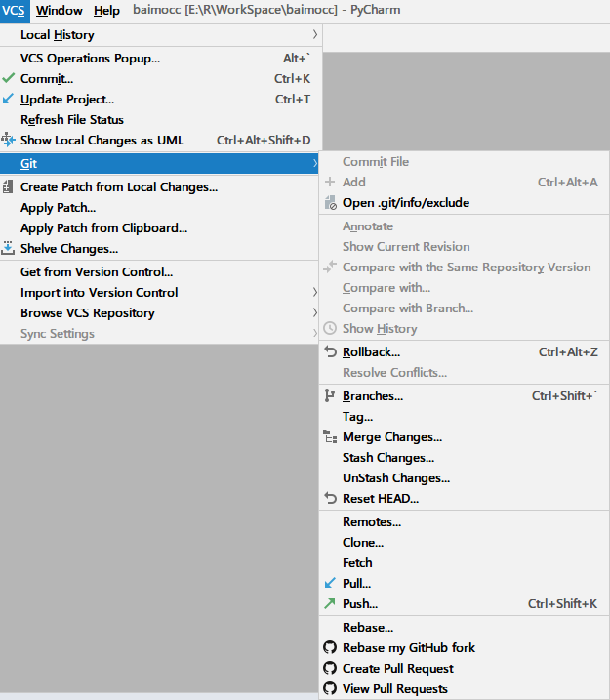Choose Get from Version Control
Image resolution: width=610 pixels, height=700 pixels.
point(161,271)
